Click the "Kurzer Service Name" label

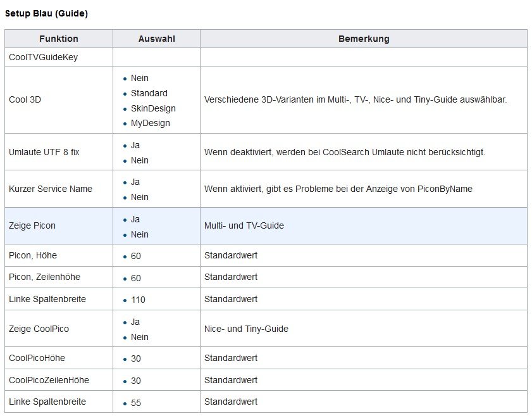tap(51, 189)
